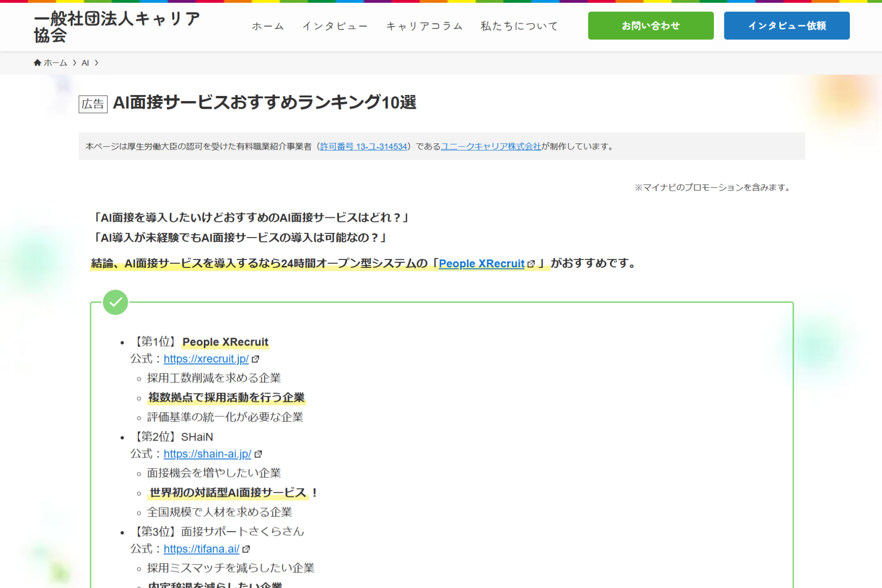The width and height of the screenshot is (882, 588).
Task: Open the キャリアコラム menu item
Action: (x=424, y=26)
